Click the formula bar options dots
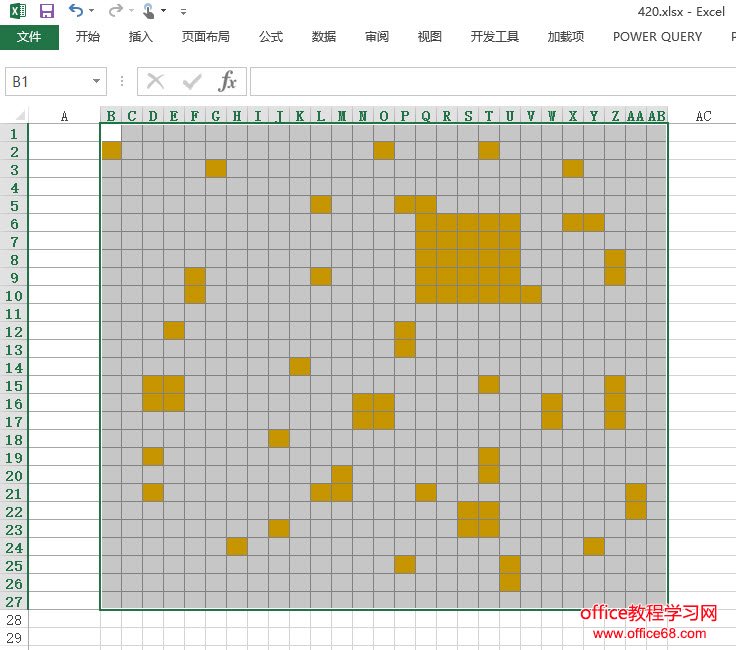This screenshot has height=650, width=736. (122, 82)
